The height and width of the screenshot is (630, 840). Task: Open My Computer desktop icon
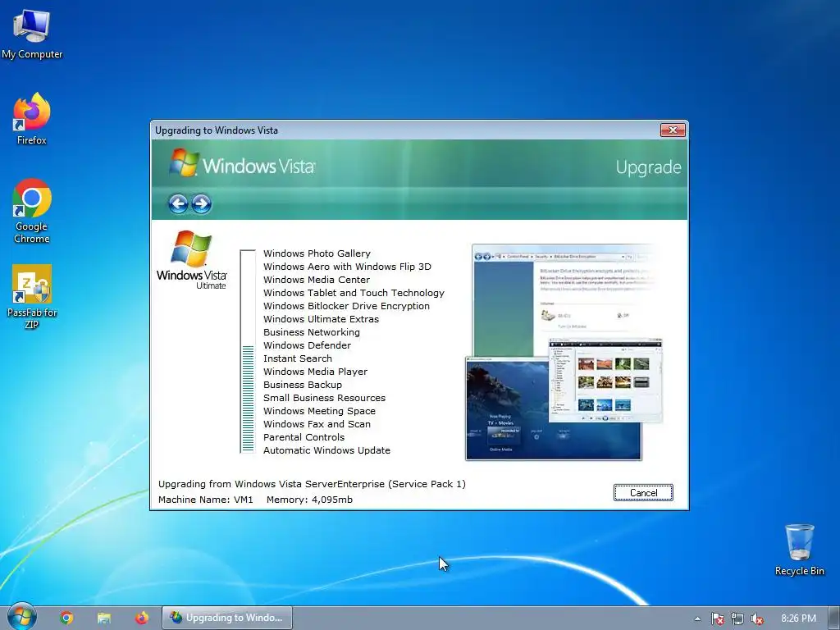pyautogui.click(x=32, y=33)
